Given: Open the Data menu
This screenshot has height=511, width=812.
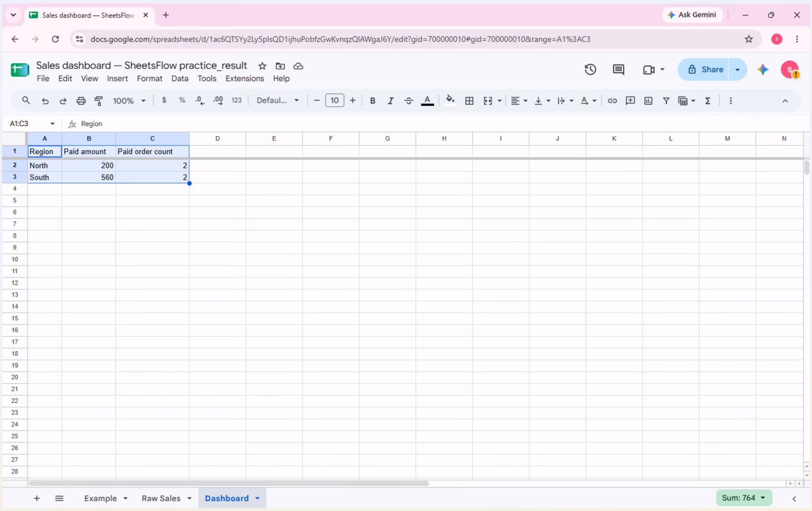Looking at the screenshot, I should coord(180,79).
